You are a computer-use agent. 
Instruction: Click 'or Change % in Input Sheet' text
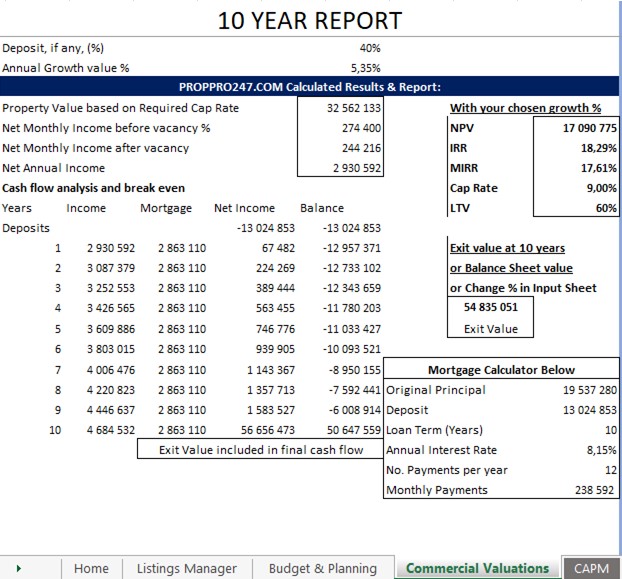point(523,288)
